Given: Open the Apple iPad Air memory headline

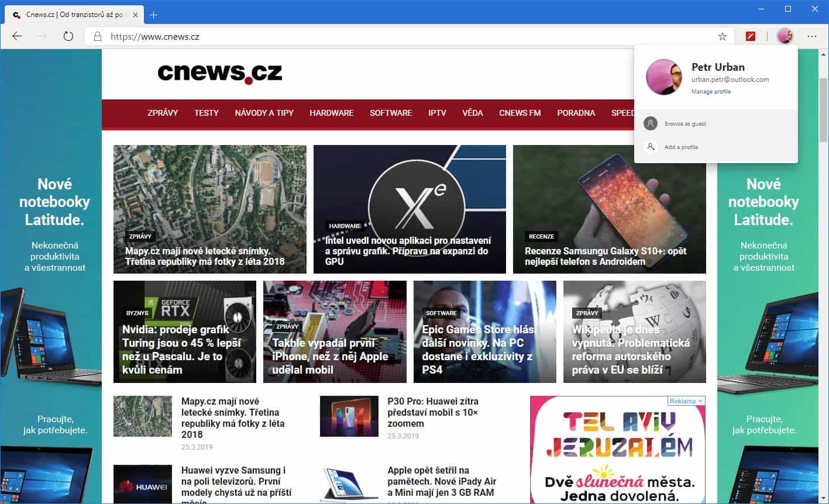Looking at the screenshot, I should (x=442, y=482).
